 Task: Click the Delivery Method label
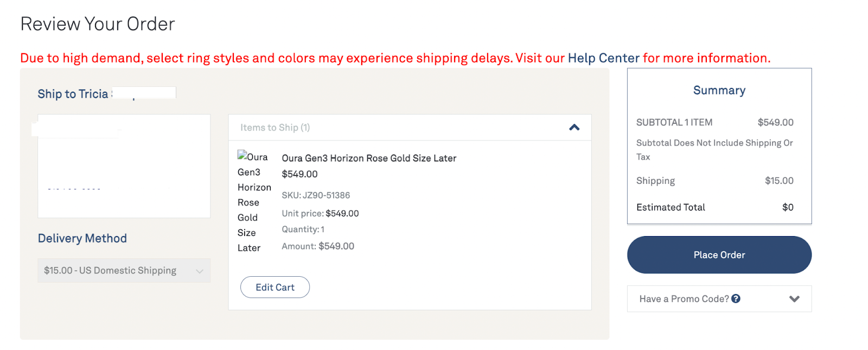(x=82, y=238)
